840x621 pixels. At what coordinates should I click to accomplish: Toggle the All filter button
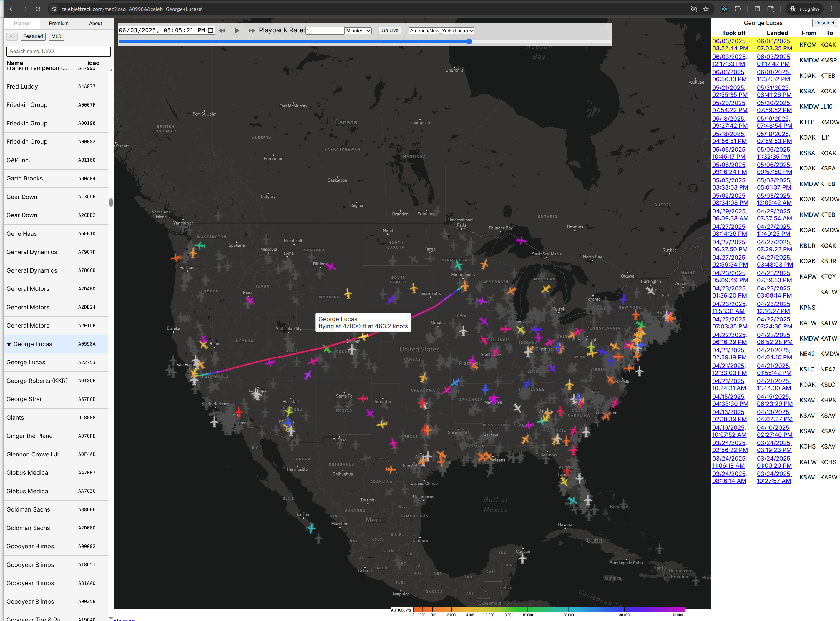(x=12, y=36)
